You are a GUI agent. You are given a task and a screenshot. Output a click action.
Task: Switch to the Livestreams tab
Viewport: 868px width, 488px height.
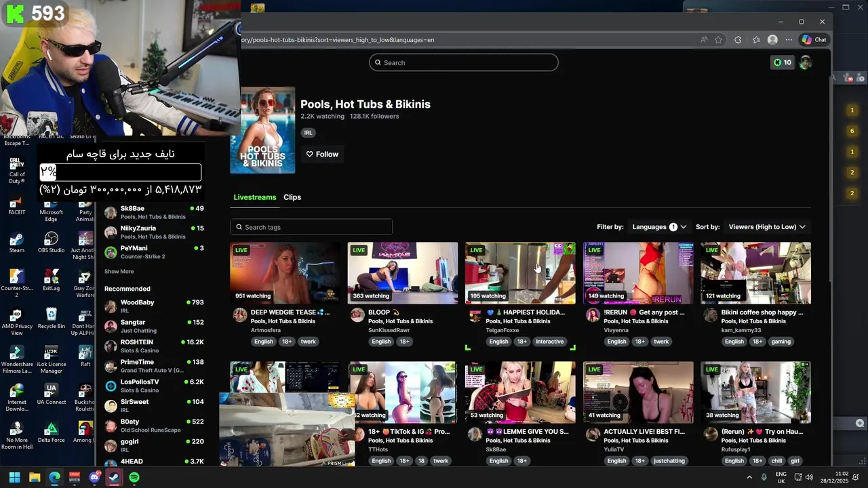click(x=255, y=197)
